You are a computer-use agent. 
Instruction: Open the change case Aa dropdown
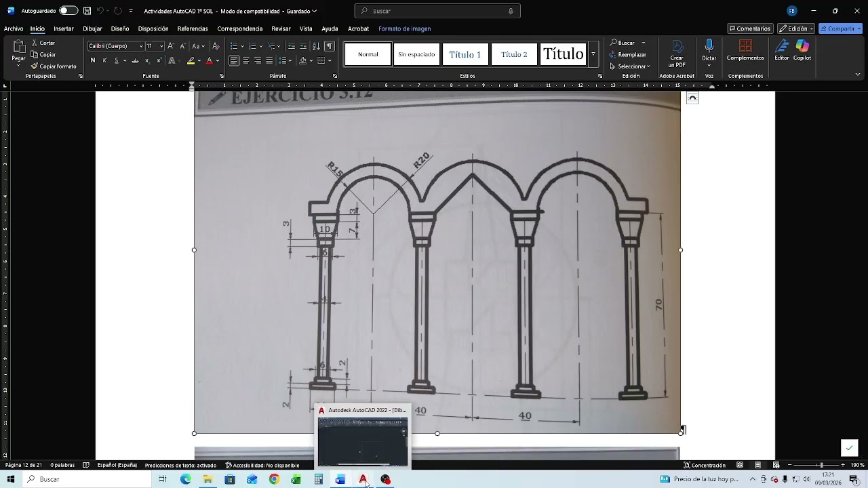(198, 46)
